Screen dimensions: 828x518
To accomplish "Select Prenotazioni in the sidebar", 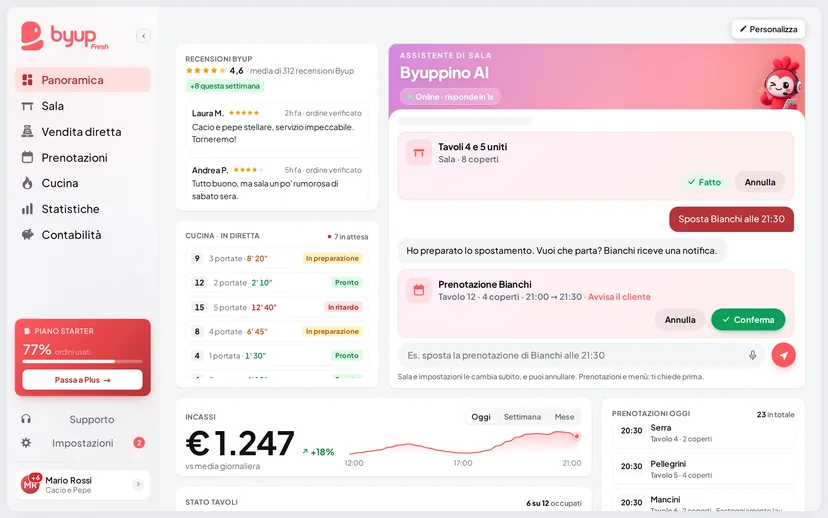I will [82, 157].
